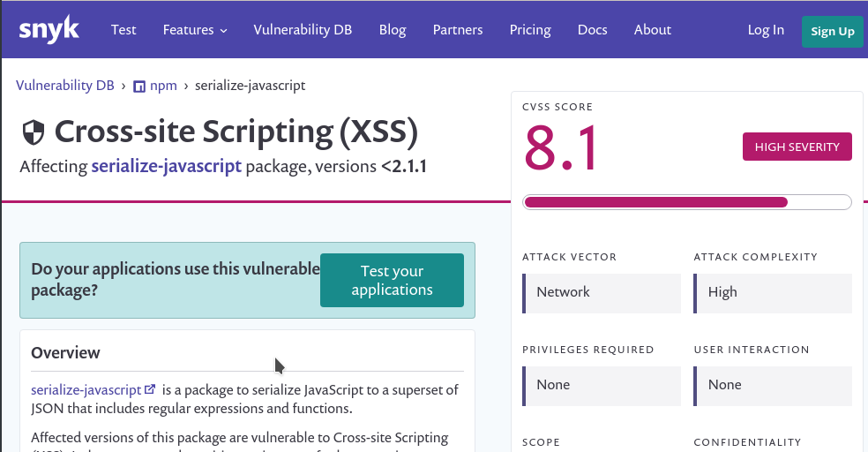This screenshot has width=868, height=452.
Task: Click the npm package icon in breadcrumb
Action: tap(139, 87)
